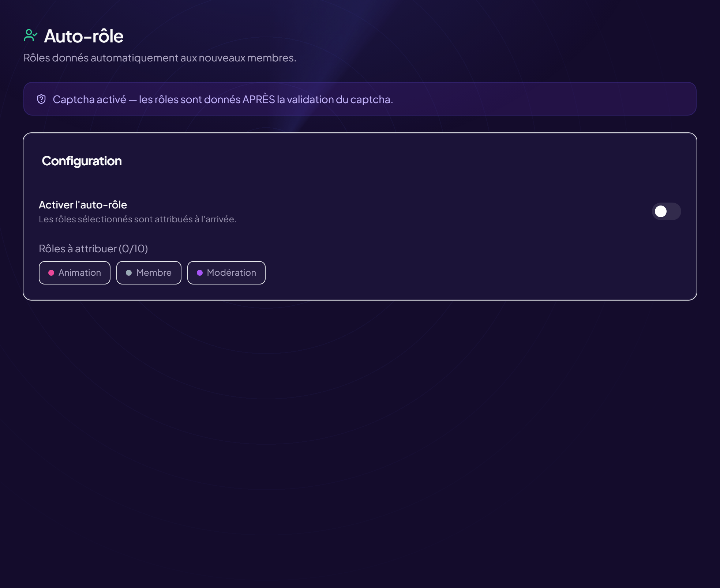The image size is (720, 588).
Task: Click the Auto-rôle page heading
Action: point(84,36)
